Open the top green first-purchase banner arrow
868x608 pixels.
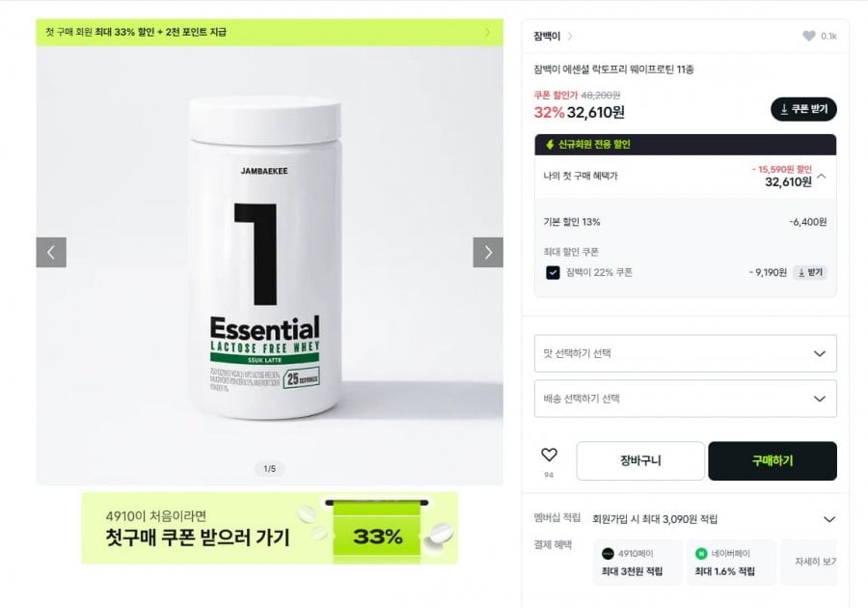[x=487, y=32]
